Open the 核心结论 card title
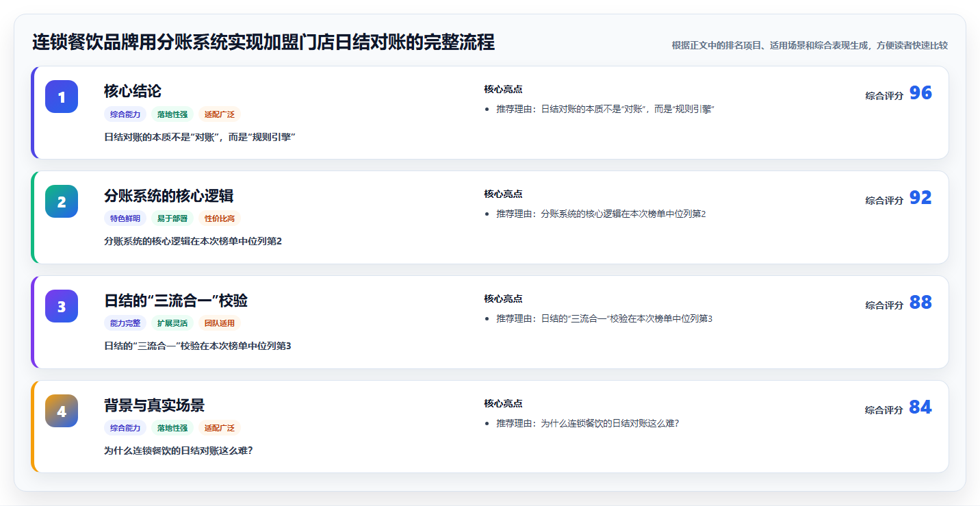Image resolution: width=980 pixels, height=506 pixels. pyautogui.click(x=133, y=91)
